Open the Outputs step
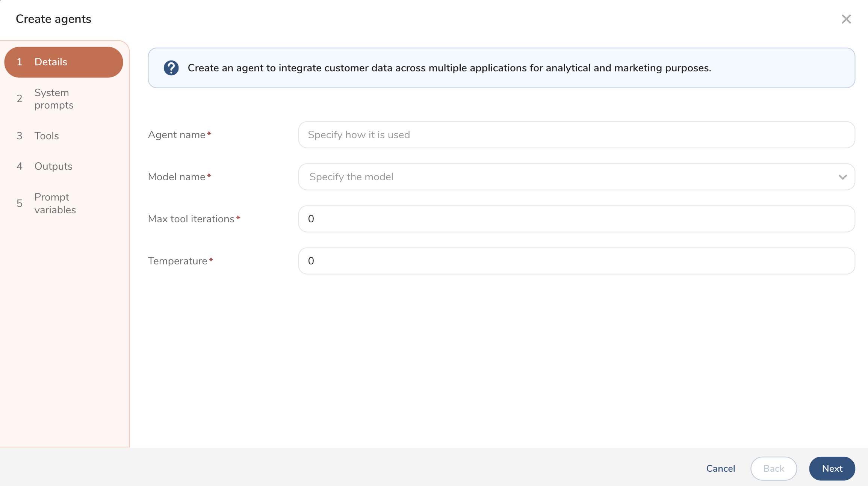Screen dimensions: 868x486 coord(53,166)
